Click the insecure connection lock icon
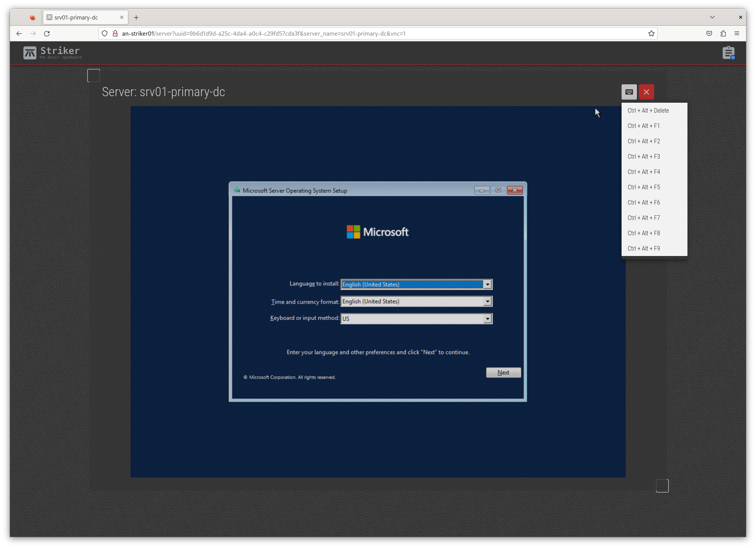This screenshot has height=548, width=756. (115, 33)
